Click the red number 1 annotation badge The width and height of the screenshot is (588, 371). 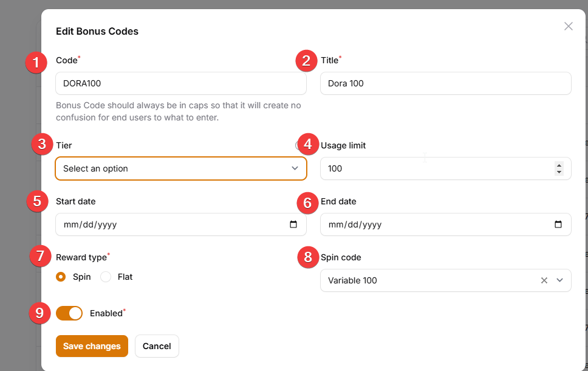click(x=36, y=63)
